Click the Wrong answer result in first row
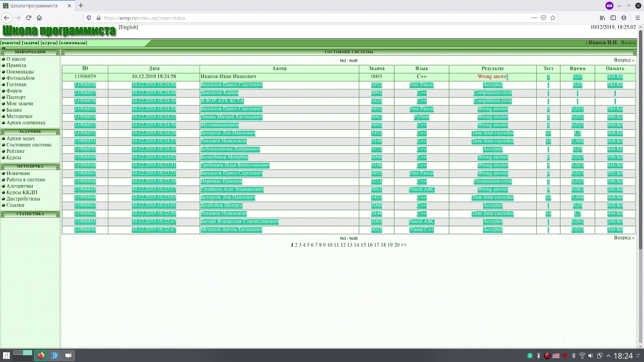Image resolution: width=644 pixels, height=362 pixels. pyautogui.click(x=493, y=76)
